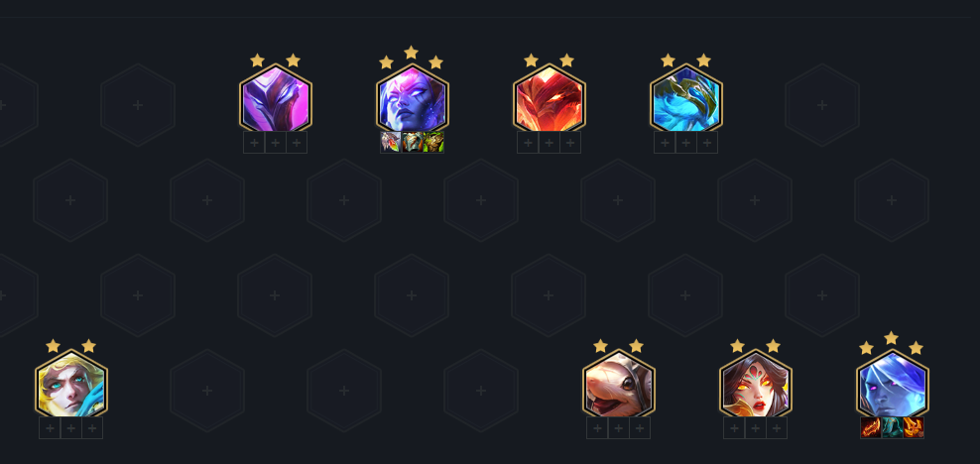980x464 pixels.
Task: Select the feathered wing item on blue female
Action: click(391, 143)
